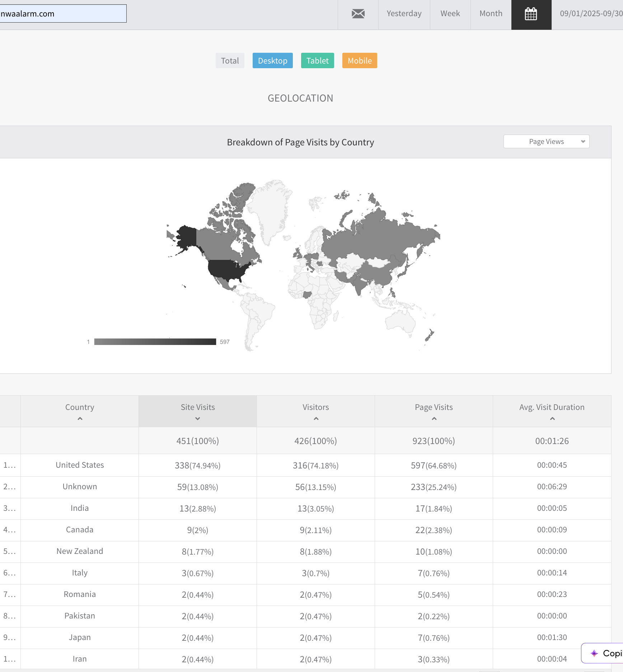Click total site visits 451(100%) cell
This screenshot has width=623, height=672.
point(198,441)
